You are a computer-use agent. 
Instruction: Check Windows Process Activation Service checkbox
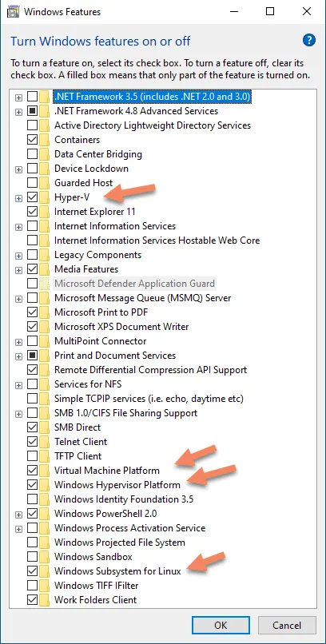[32, 528]
